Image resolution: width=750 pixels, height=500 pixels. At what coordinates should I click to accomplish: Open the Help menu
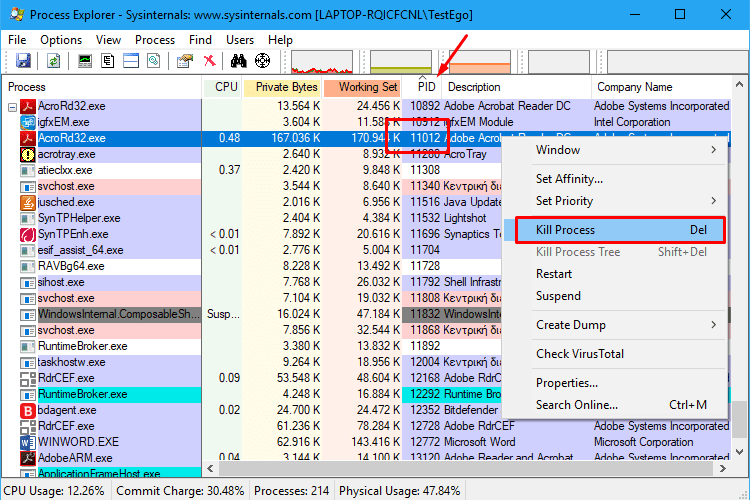click(x=280, y=40)
